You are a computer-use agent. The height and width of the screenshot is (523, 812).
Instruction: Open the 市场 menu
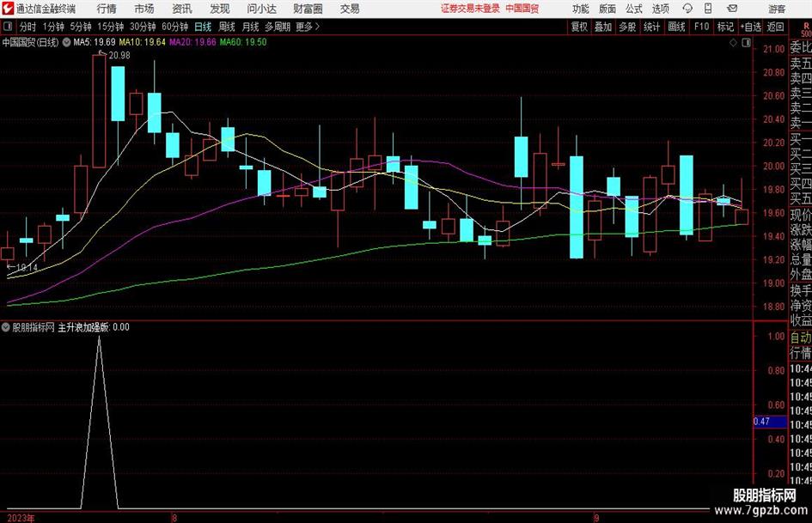tap(144, 9)
